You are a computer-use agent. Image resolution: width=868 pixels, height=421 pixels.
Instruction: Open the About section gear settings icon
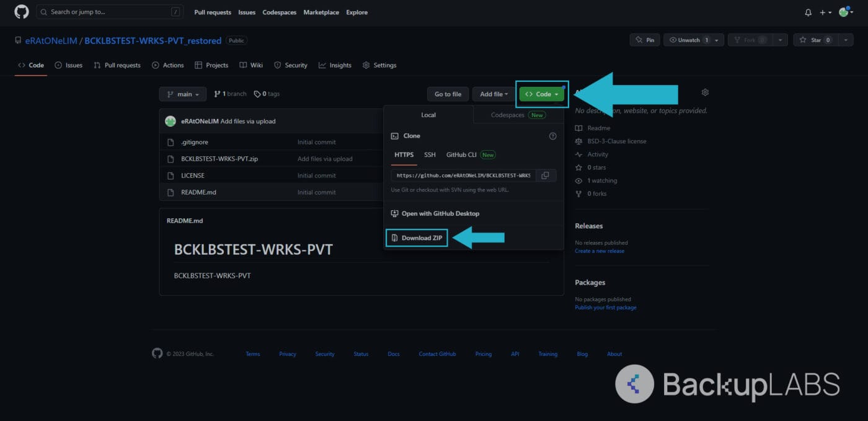point(705,92)
